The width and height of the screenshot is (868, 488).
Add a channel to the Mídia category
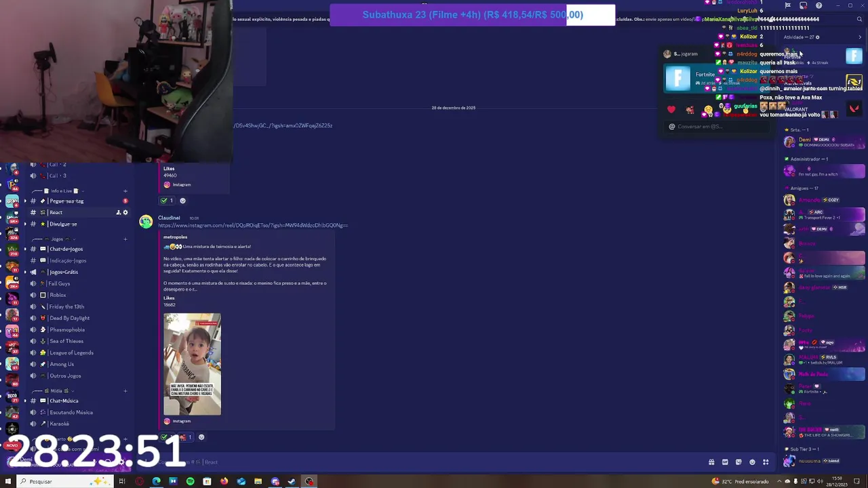click(x=125, y=391)
